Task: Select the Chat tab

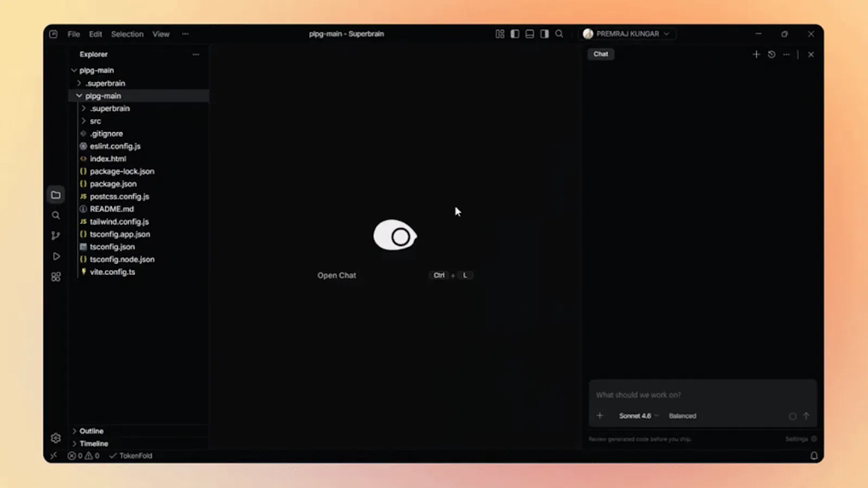Action: 601,54
